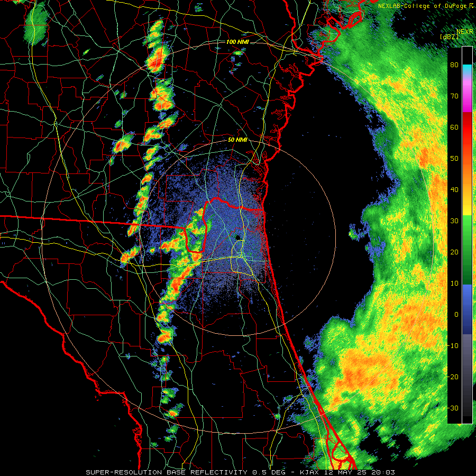This screenshot has height=476, width=476.
Task: Click the "SUPER-RESOLUTION BASE REFLECTIVITY" caption text
Action: (167, 472)
